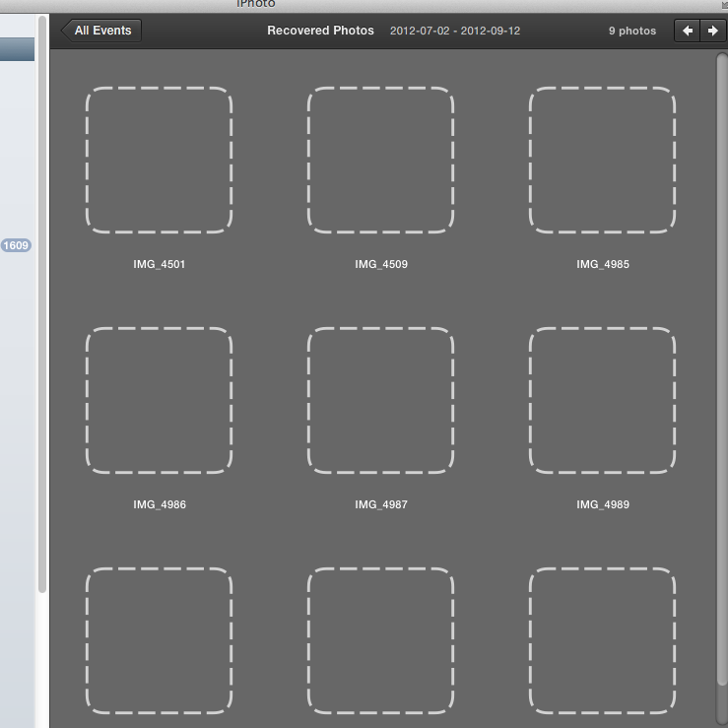Screen dimensions: 728x728
Task: Click the 2012-07-02 - 2012-09-12 date range
Action: pyautogui.click(x=455, y=31)
